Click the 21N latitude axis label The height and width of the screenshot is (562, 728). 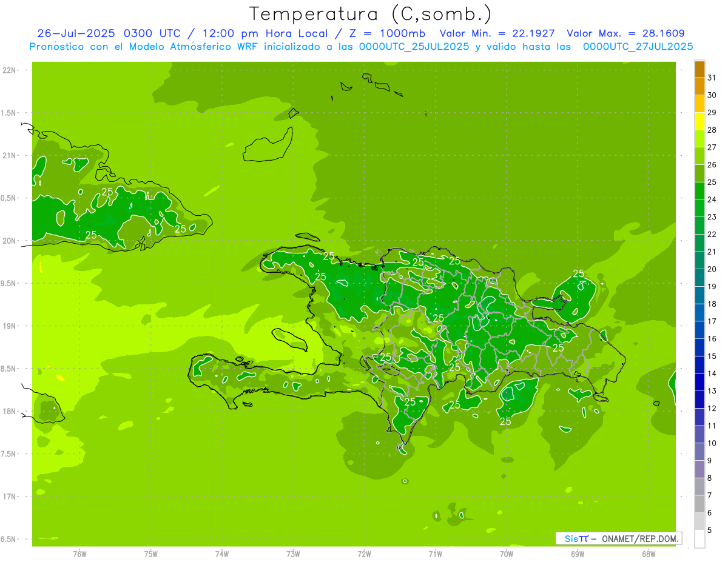click(x=10, y=156)
